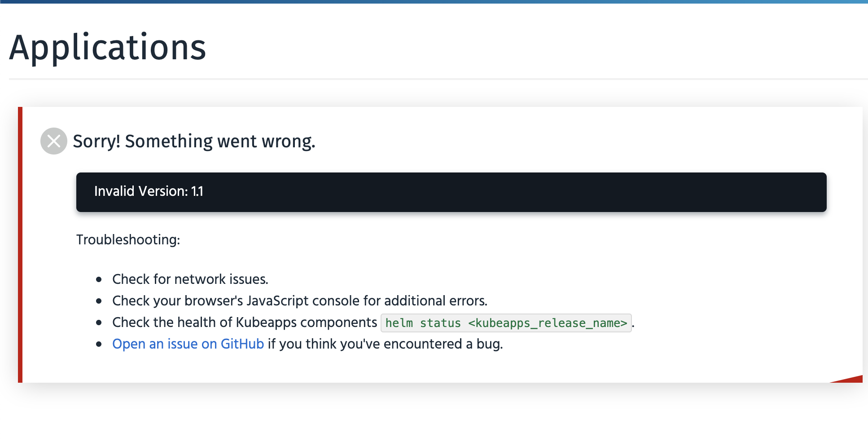Click the 'Troubleshooting:' label
Screen dimensions: 868x442
pyautogui.click(x=128, y=240)
